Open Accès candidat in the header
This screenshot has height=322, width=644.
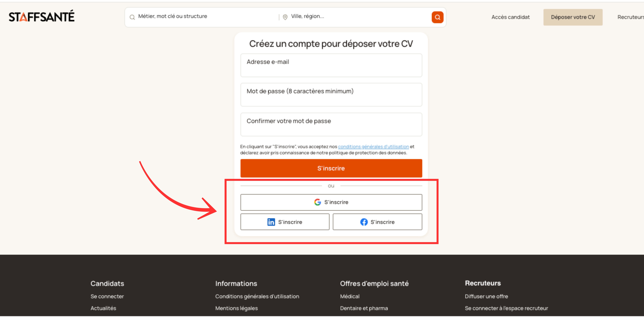click(510, 17)
